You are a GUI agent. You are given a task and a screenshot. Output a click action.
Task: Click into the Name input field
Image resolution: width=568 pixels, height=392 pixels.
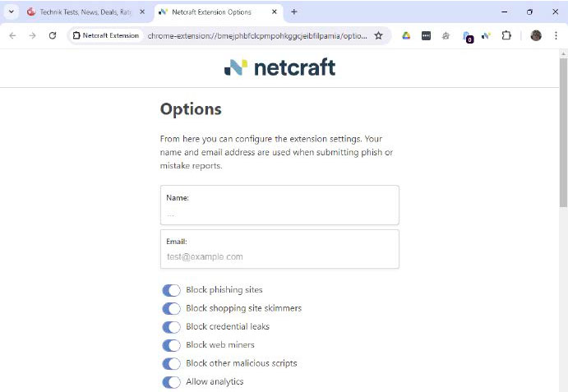point(279,214)
